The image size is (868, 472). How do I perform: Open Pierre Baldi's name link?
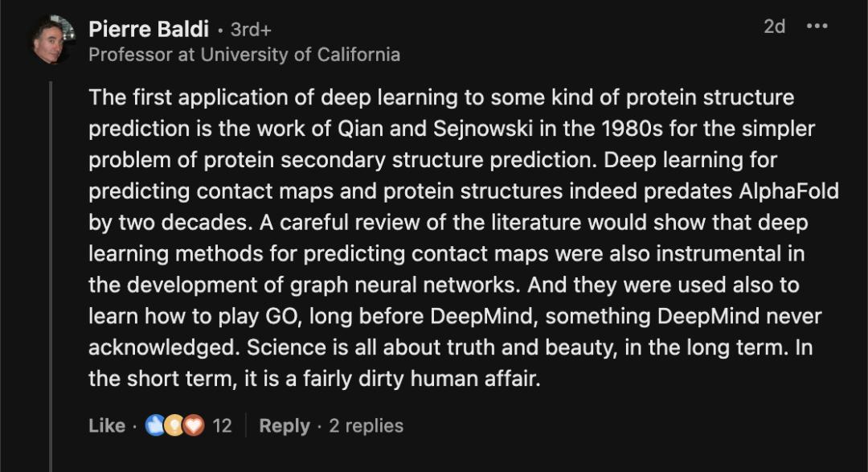click(x=149, y=29)
